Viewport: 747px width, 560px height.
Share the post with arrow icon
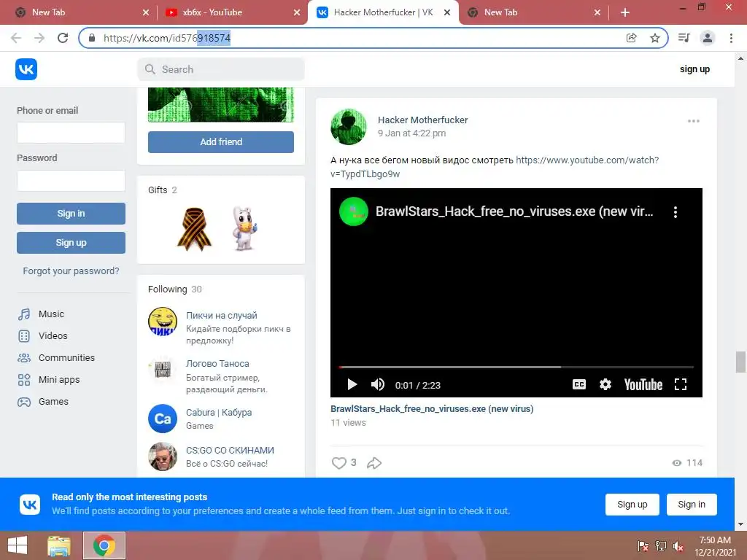tap(374, 463)
